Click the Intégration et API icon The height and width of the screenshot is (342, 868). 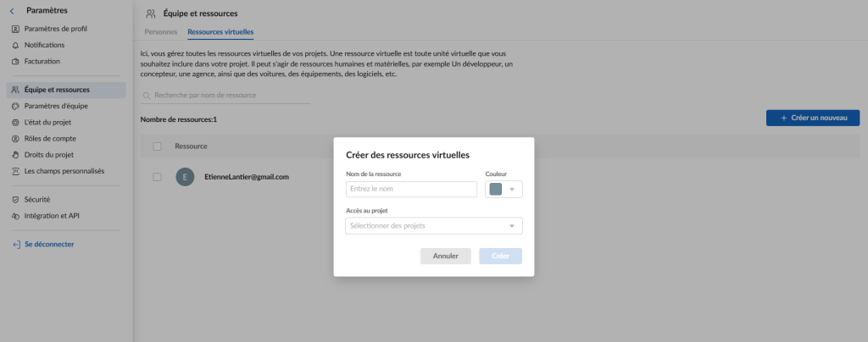coord(15,216)
